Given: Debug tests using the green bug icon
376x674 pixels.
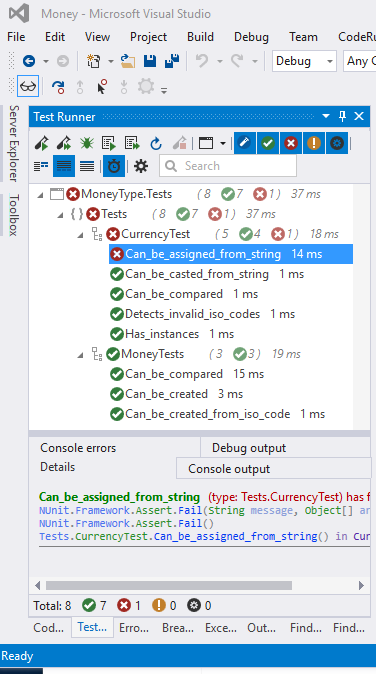Looking at the screenshot, I should [x=86, y=143].
